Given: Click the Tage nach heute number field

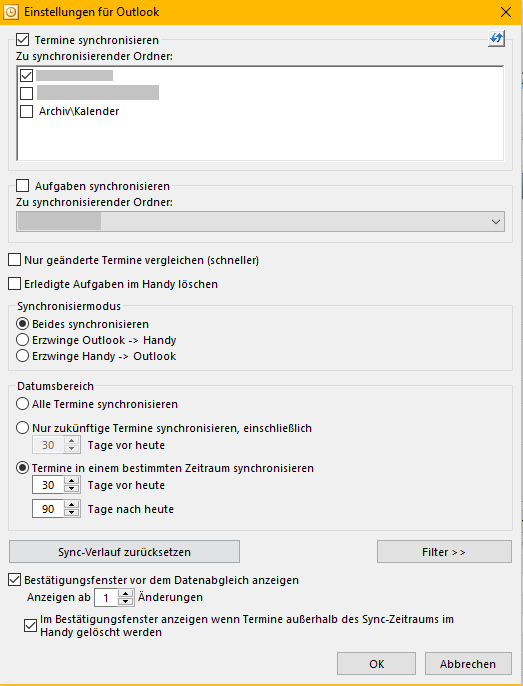Looking at the screenshot, I should (48, 509).
